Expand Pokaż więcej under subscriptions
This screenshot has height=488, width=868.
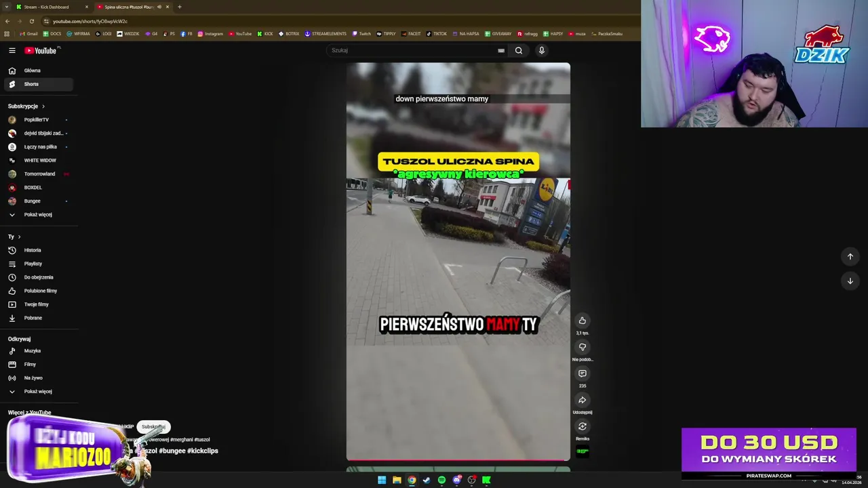pos(39,215)
